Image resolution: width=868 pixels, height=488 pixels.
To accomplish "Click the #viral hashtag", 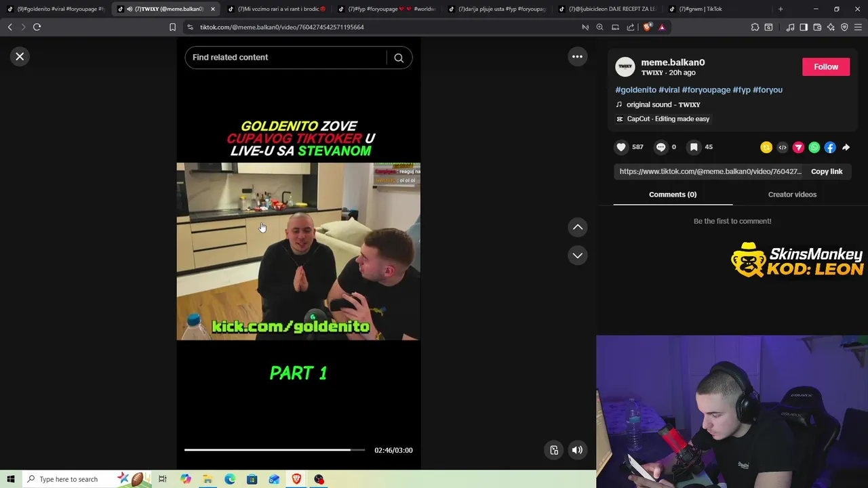I will [x=669, y=89].
